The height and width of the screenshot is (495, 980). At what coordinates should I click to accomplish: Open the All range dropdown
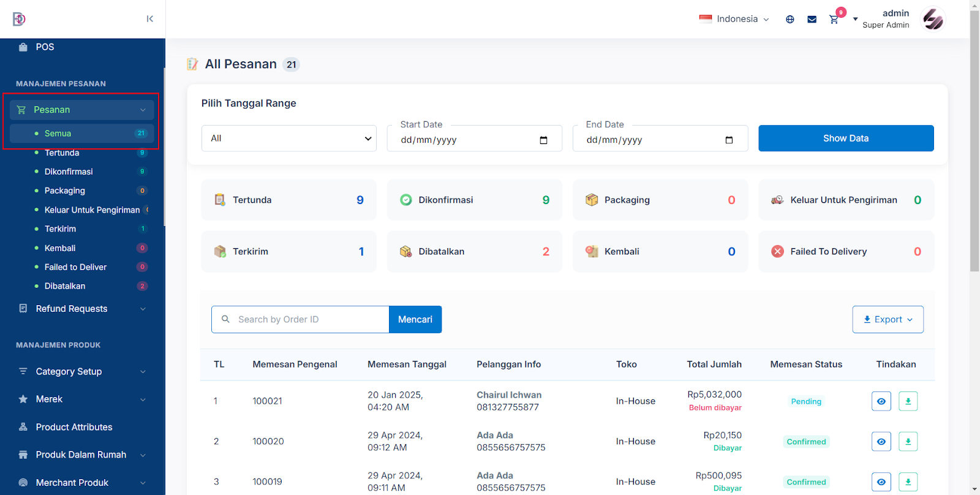point(289,138)
